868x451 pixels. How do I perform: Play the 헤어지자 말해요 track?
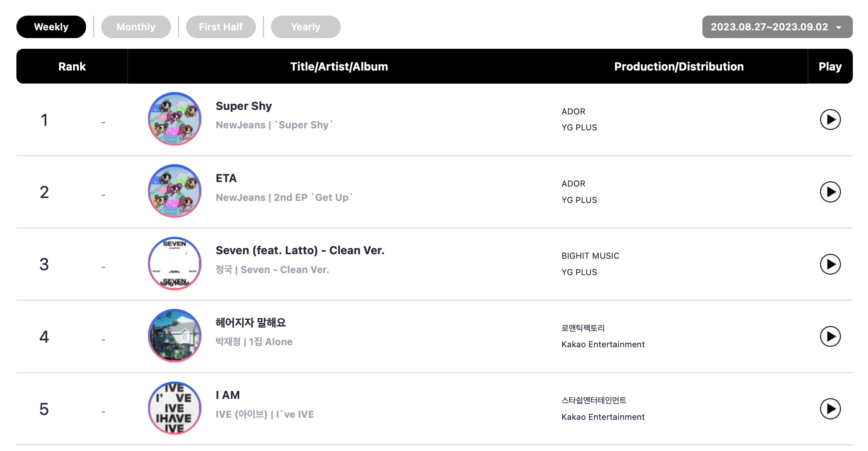coord(830,337)
